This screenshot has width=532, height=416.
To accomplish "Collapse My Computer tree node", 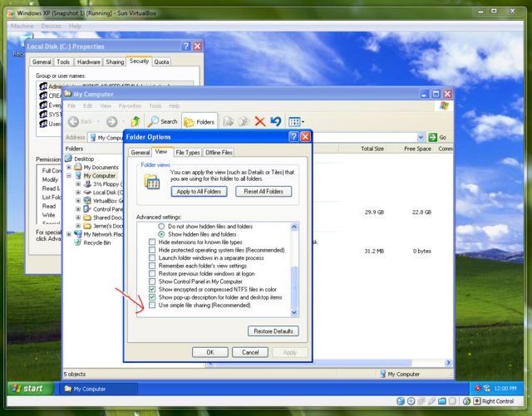I will point(69,176).
